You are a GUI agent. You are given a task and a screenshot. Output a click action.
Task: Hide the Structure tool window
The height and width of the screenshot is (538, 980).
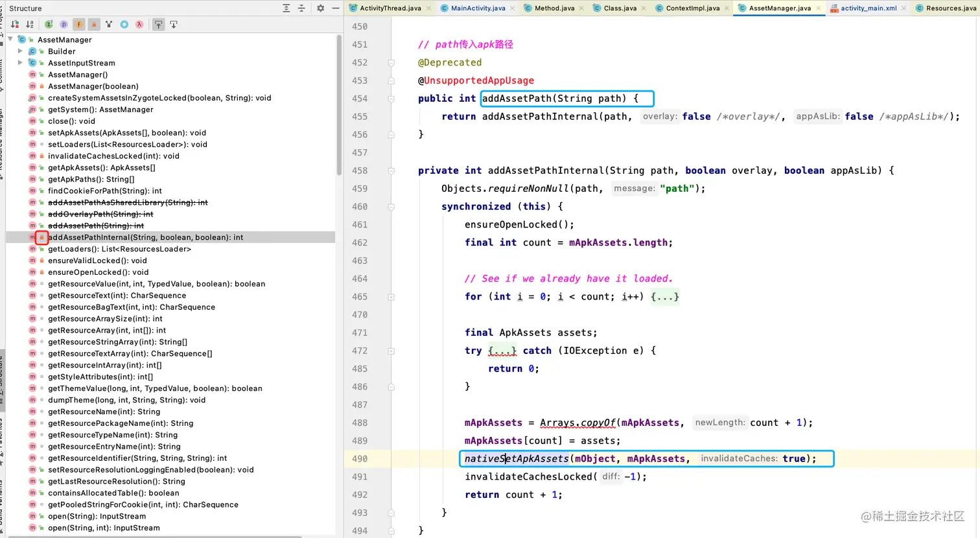335,8
